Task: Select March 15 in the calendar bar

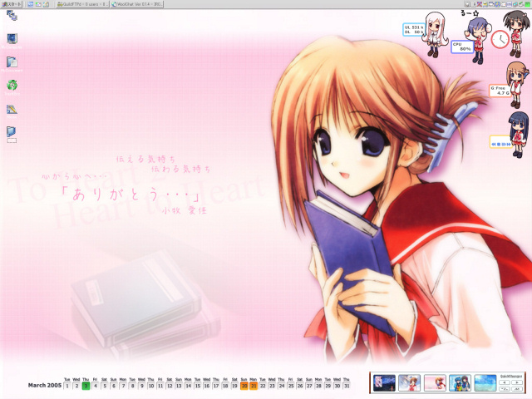Action: tap(198, 386)
